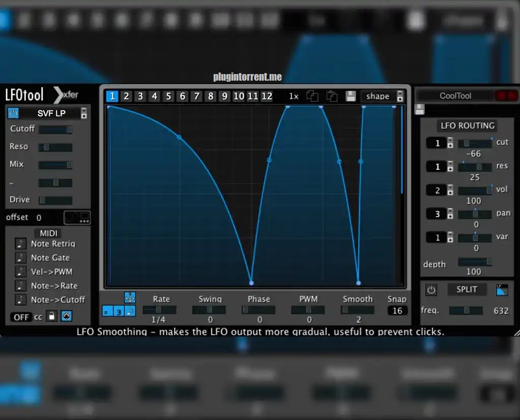
Task: Click the MIDI CC lock icon
Action: (51, 316)
